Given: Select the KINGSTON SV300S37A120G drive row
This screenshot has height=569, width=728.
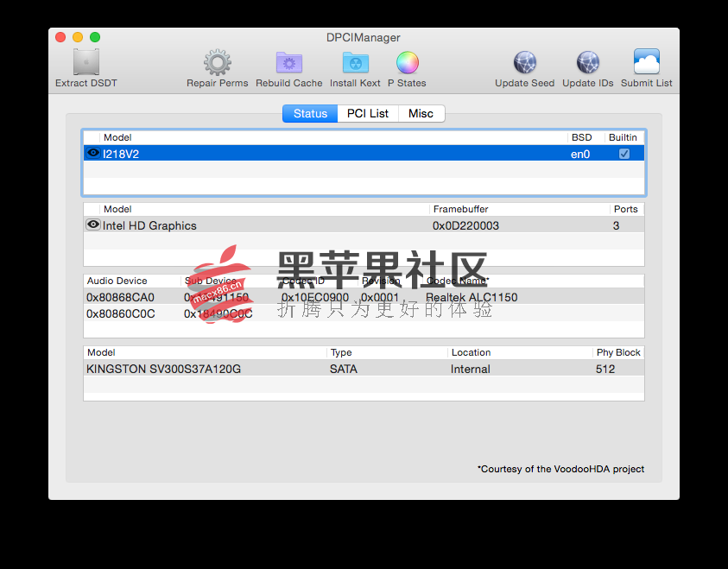Looking at the screenshot, I should 364,369.
